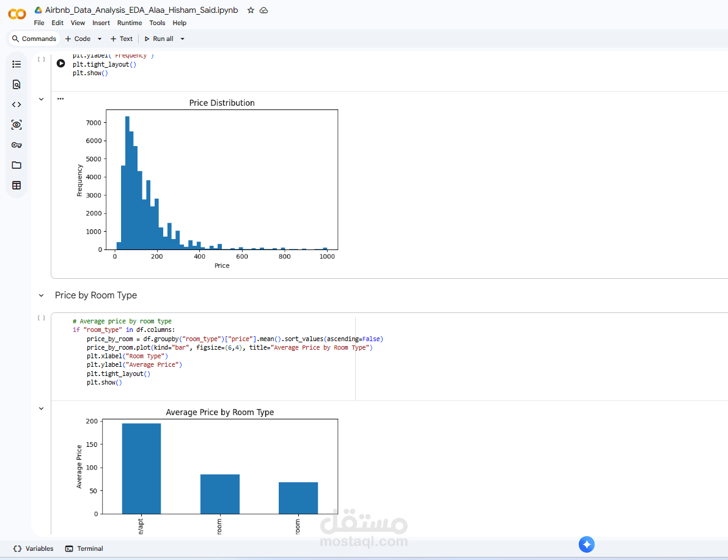Open the Colab home logo
This screenshot has width=728, height=560.
tap(17, 15)
